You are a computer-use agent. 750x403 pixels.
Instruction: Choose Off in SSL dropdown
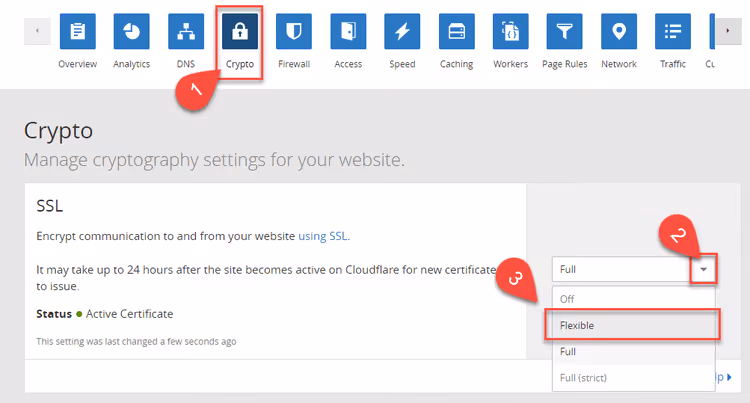[634, 299]
